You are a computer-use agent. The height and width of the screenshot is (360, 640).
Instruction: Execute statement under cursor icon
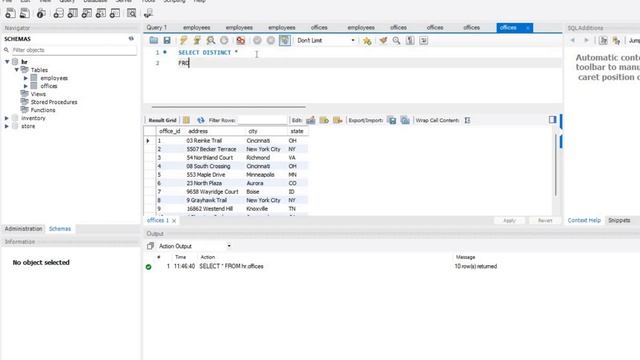197,40
